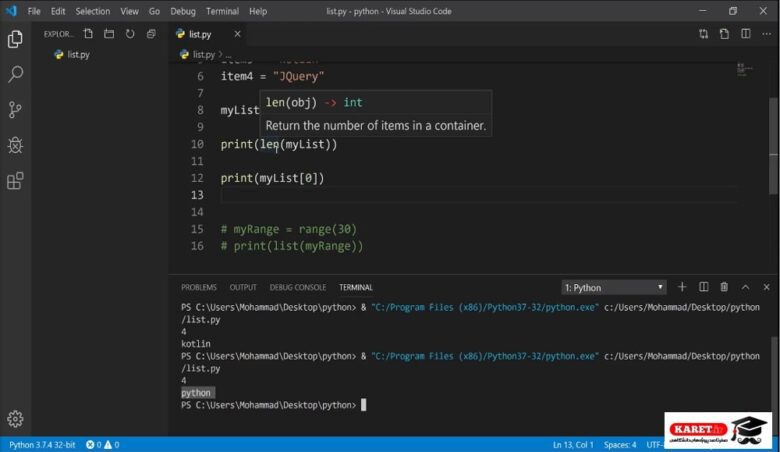
Task: Click 'Ln 13, Col 1' in status bar
Action: pos(573,445)
